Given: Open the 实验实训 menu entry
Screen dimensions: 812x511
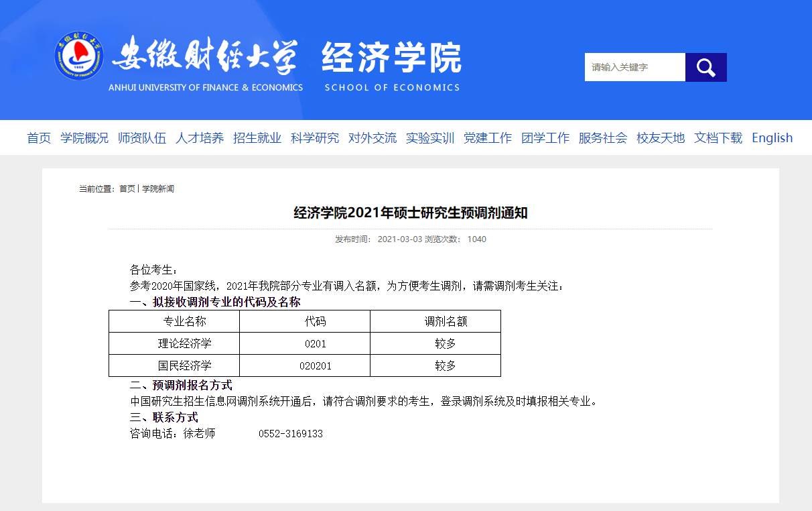Looking at the screenshot, I should pos(430,138).
